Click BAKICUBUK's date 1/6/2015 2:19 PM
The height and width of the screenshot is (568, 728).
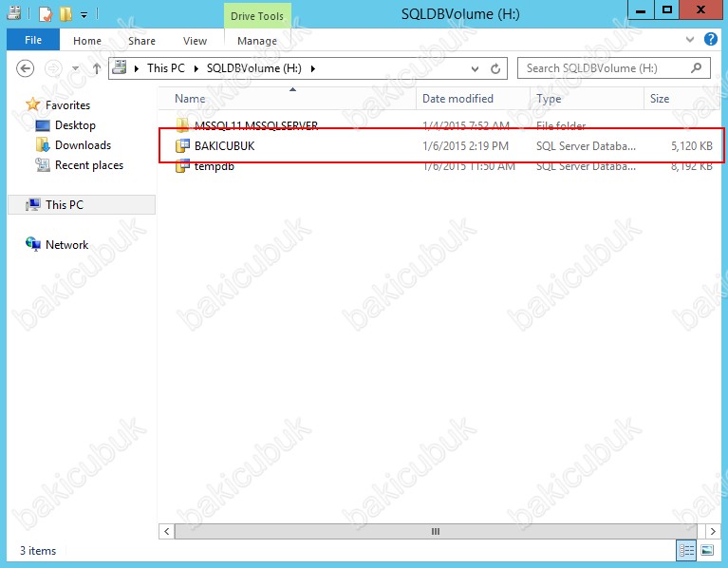(x=465, y=146)
